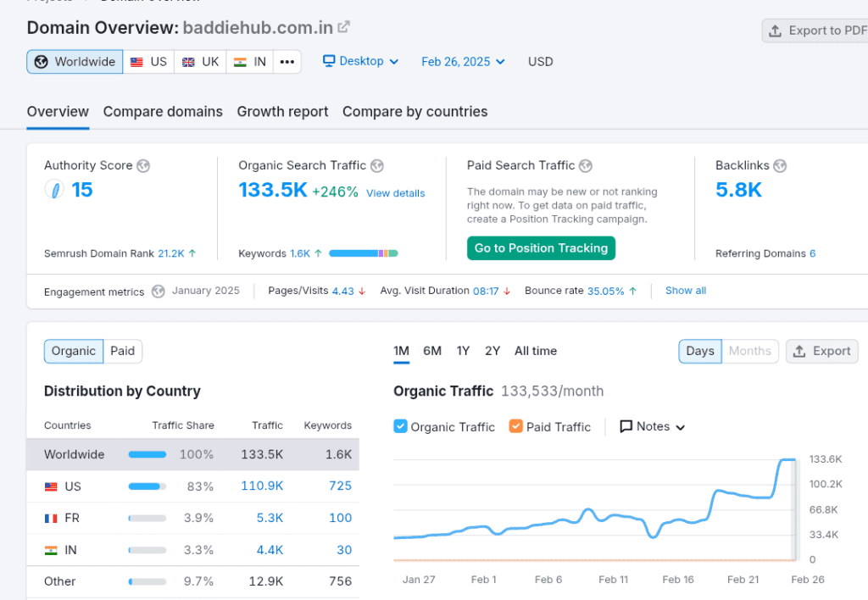868x600 pixels.
Task: Click globe info icon next to Authority Score
Action: [143, 165]
